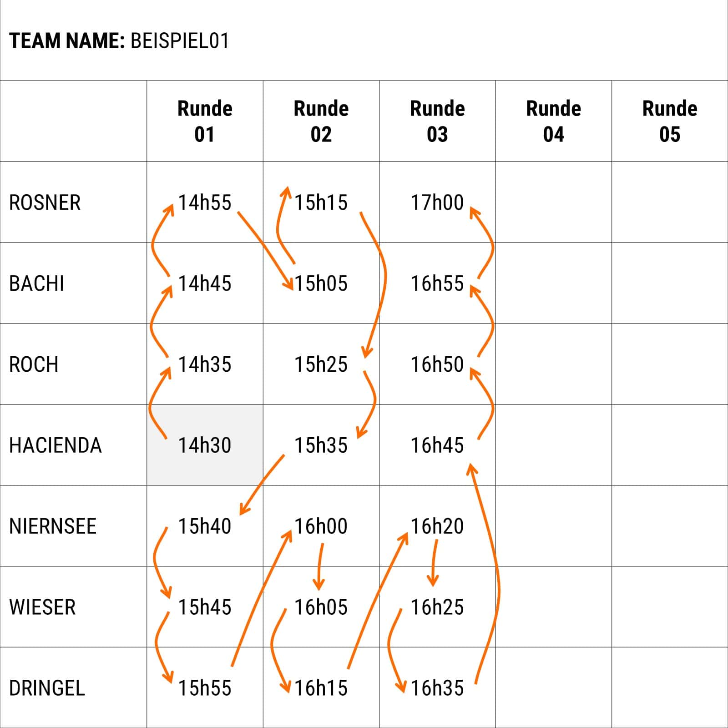Click the NIERNSEE row label
Viewport: 728px width, 728px height.
[x=53, y=526]
